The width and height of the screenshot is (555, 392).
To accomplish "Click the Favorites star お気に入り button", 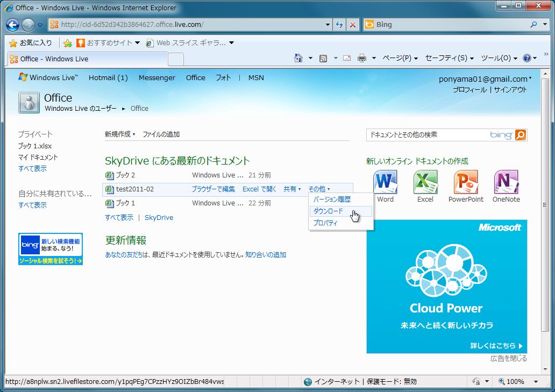I will (31, 43).
